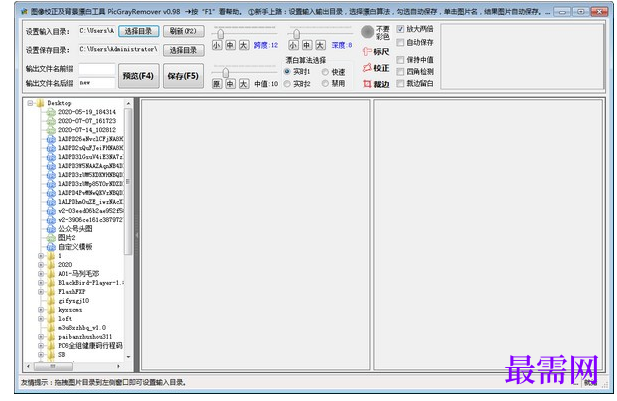Image resolution: width=617 pixels, height=401 pixels.
Task: Click the Desktop folder icon in tree
Action: point(40,103)
